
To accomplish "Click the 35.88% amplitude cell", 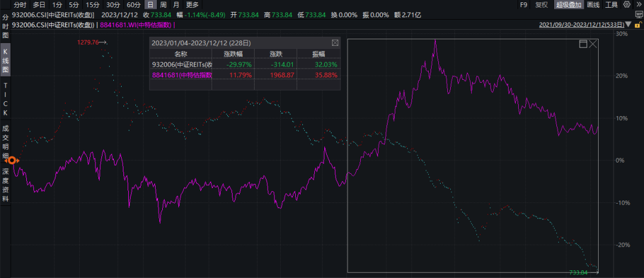I will click(327, 74).
